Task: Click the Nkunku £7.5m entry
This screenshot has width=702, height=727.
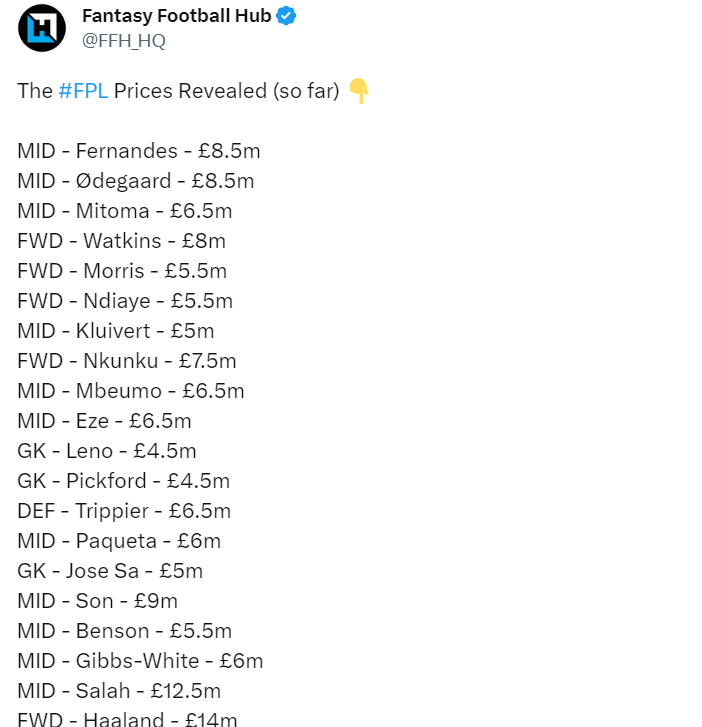Action: pyautogui.click(x=127, y=361)
